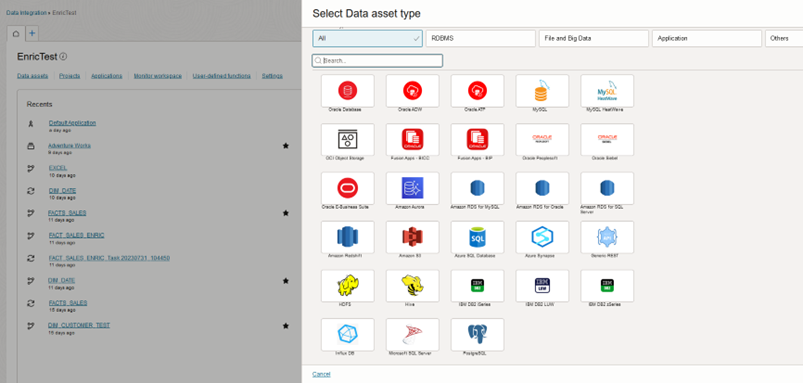Filter asset types by Others
Screen dimensions: 803x383
click(x=784, y=38)
